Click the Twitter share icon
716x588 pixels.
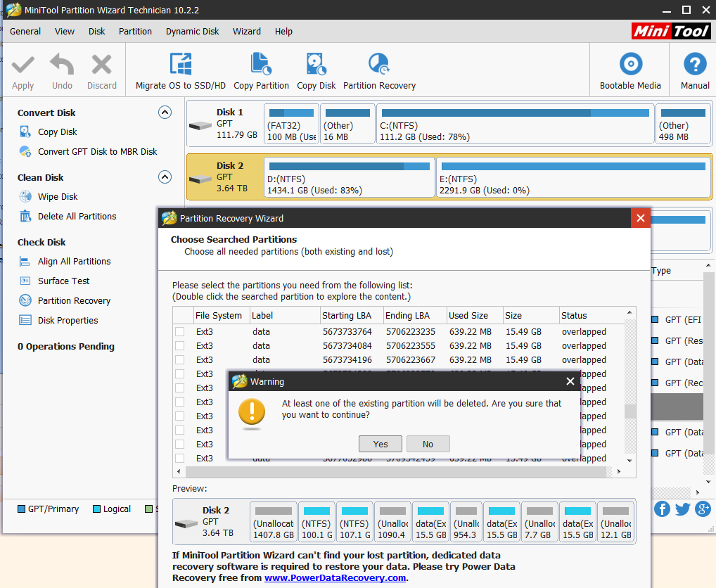point(683,509)
